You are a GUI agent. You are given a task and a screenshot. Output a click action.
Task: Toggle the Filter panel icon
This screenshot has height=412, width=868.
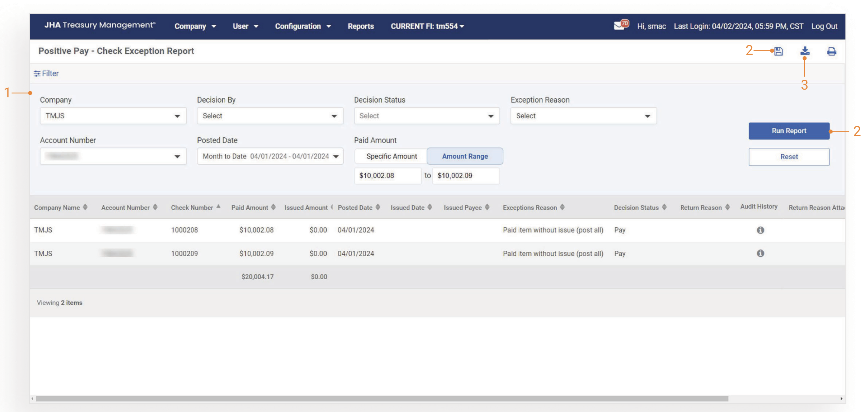[37, 74]
